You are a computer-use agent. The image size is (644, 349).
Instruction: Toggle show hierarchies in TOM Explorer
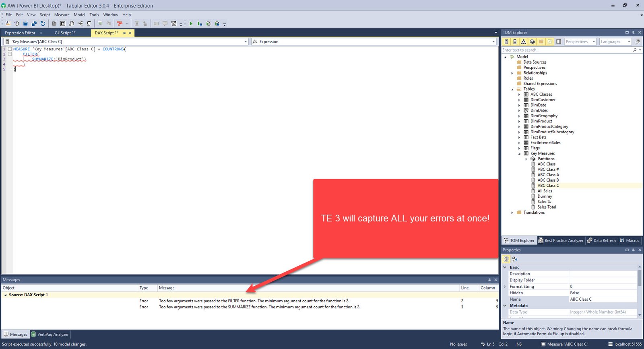point(523,41)
